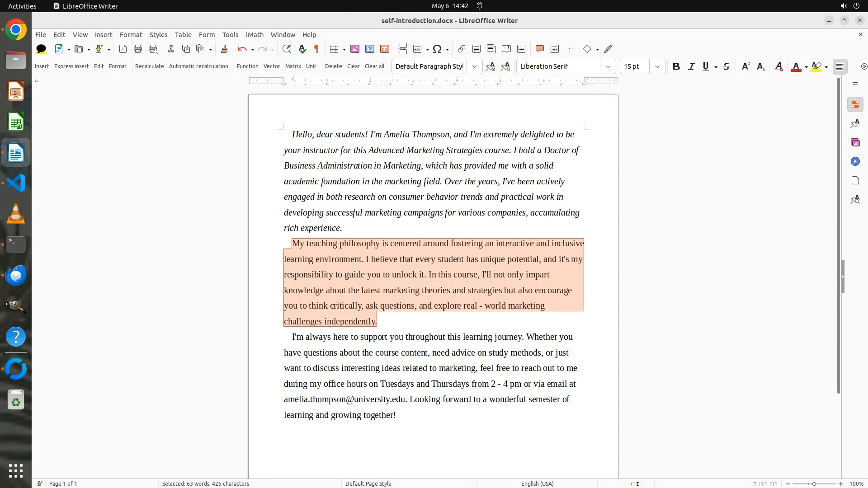This screenshot has width=868, height=488.
Task: Open the sidebar Gallery panel
Action: 855,142
